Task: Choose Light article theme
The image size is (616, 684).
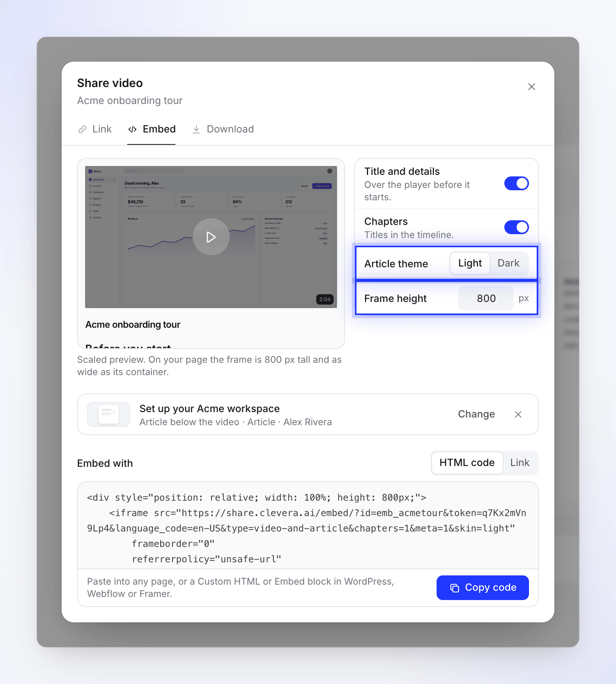Action: (470, 263)
